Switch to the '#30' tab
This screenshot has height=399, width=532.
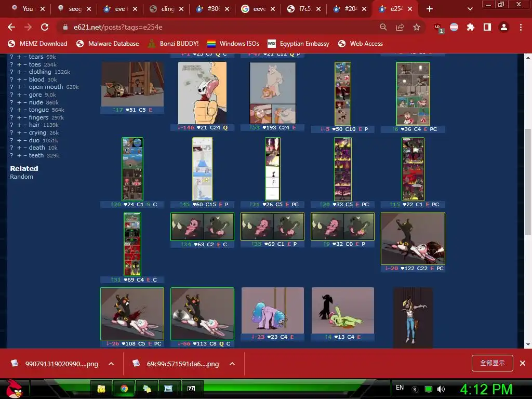(213, 9)
